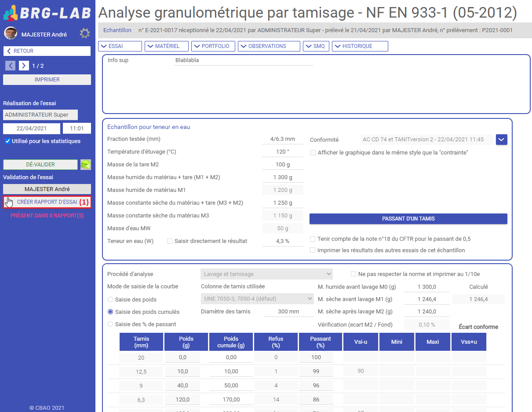Viewport: 532px width, 412px height.
Task: Click MAJESTER André validation field
Action: (x=47, y=189)
